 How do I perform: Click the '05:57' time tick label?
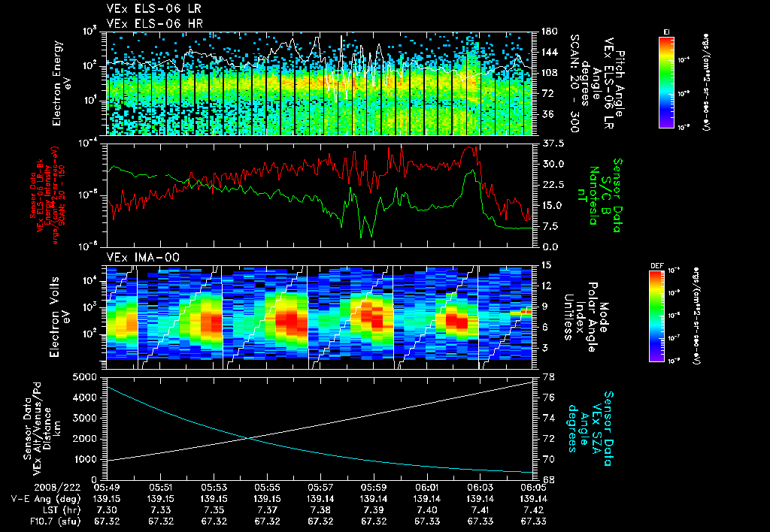(x=320, y=488)
